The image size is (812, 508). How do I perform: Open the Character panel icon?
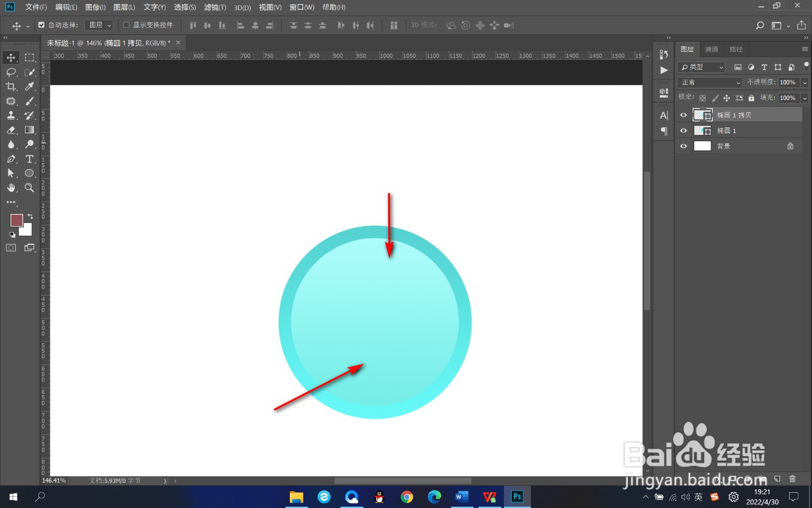click(664, 115)
